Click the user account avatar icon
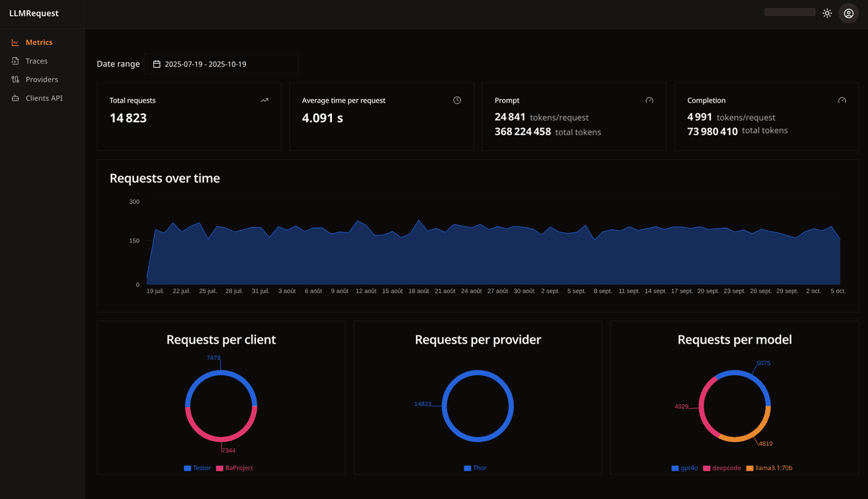The width and height of the screenshot is (868, 499). 848,13
